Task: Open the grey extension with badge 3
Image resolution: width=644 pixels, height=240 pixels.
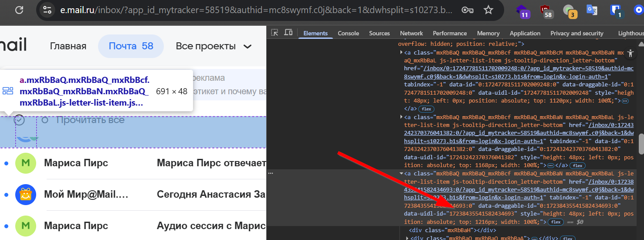Action: point(569,11)
